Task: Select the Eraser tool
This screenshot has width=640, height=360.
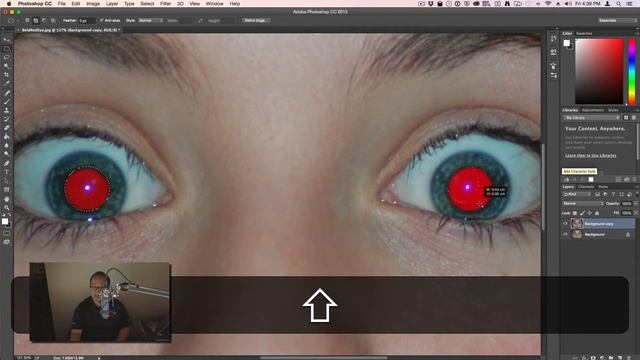Action: [7, 128]
